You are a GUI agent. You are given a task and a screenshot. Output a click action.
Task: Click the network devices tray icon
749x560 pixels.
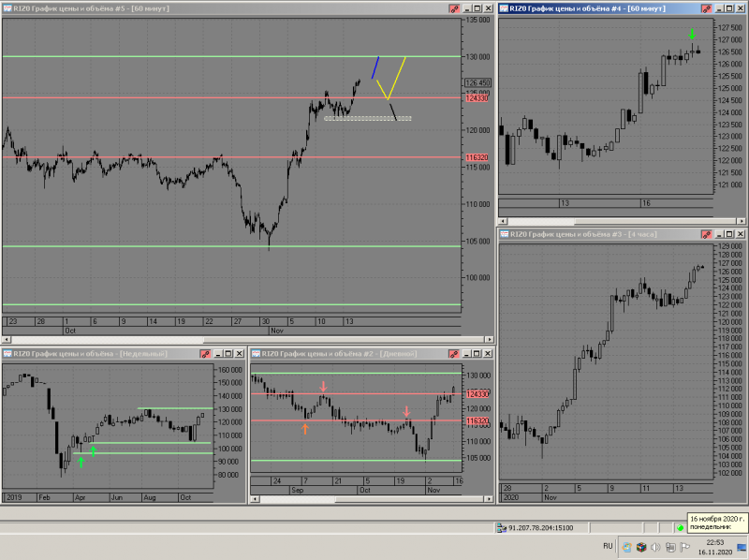coord(670,547)
